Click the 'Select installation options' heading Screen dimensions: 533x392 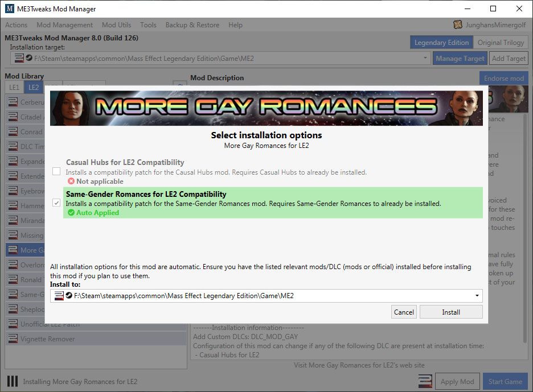pos(266,135)
